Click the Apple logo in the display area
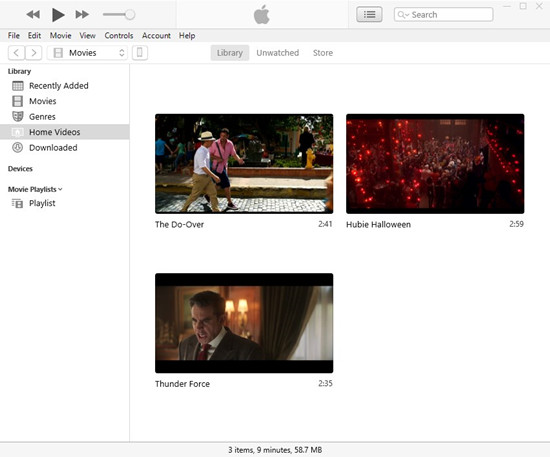Screen dimensions: 550x457 262,15
